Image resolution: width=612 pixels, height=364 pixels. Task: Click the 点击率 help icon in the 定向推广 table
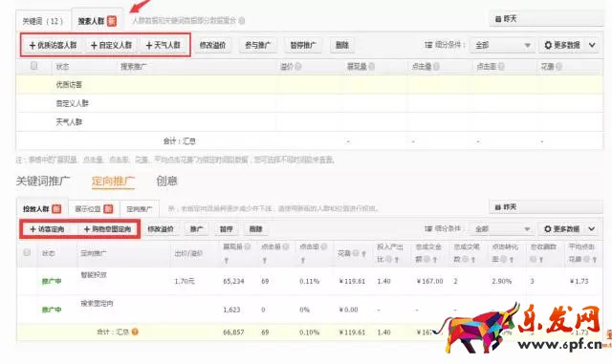click(x=324, y=246)
